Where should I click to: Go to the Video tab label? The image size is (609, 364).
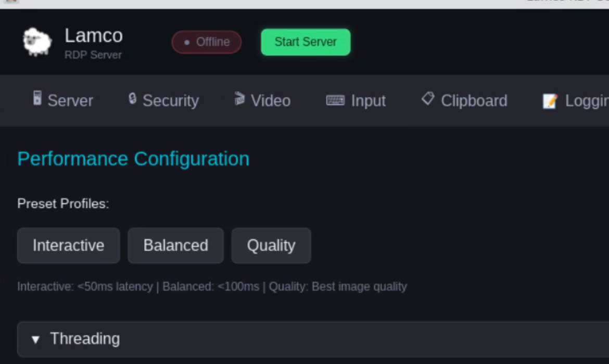point(271,100)
